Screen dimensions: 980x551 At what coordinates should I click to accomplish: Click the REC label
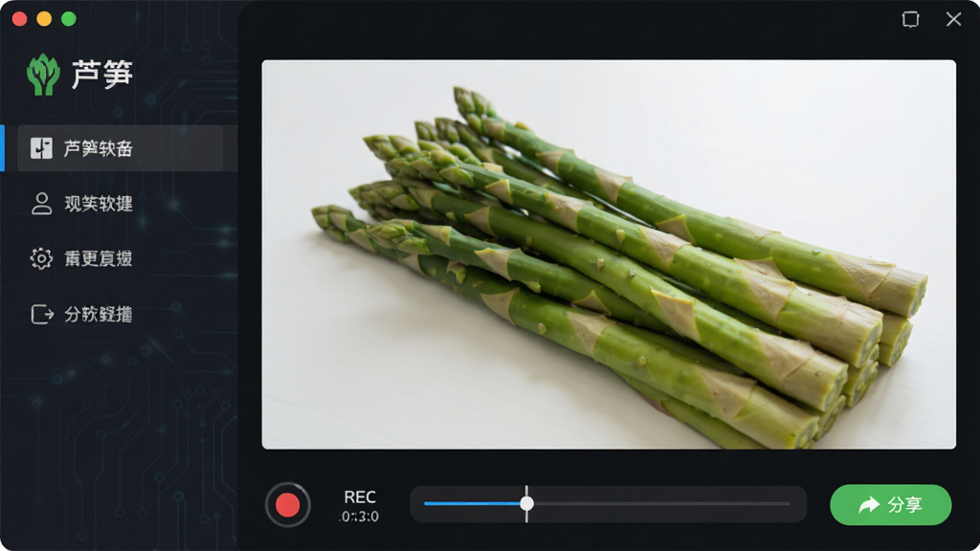point(360,496)
